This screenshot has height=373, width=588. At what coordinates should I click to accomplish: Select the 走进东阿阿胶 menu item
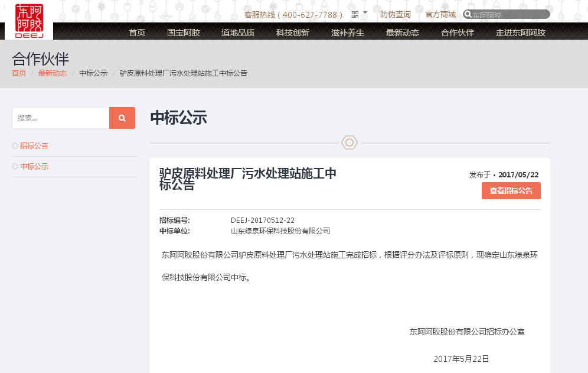pos(520,33)
